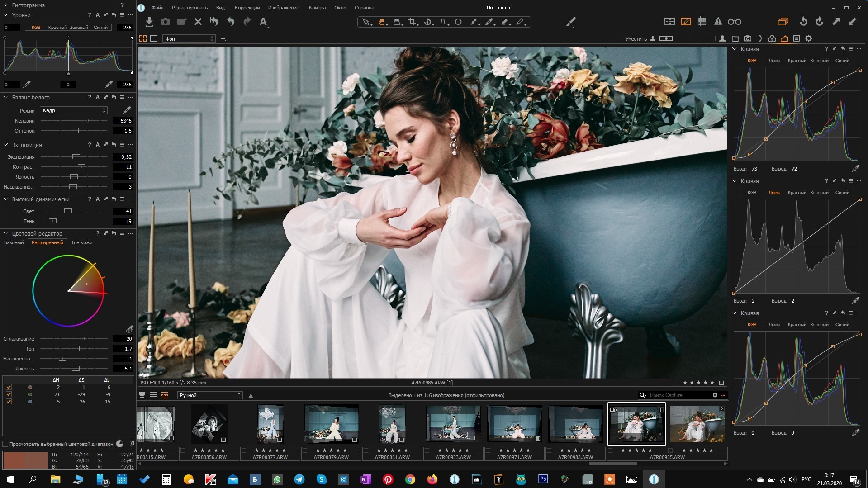Click the white balance eyedropper picker

[x=127, y=110]
